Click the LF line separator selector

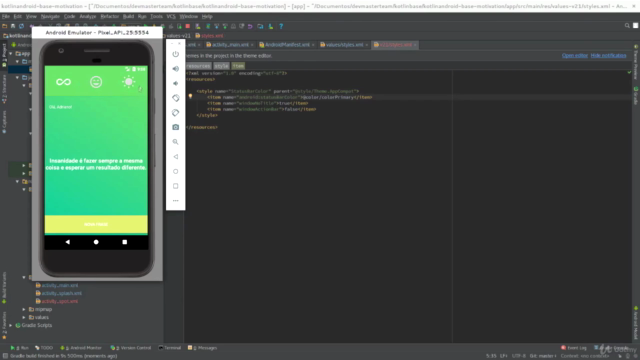tap(504, 356)
